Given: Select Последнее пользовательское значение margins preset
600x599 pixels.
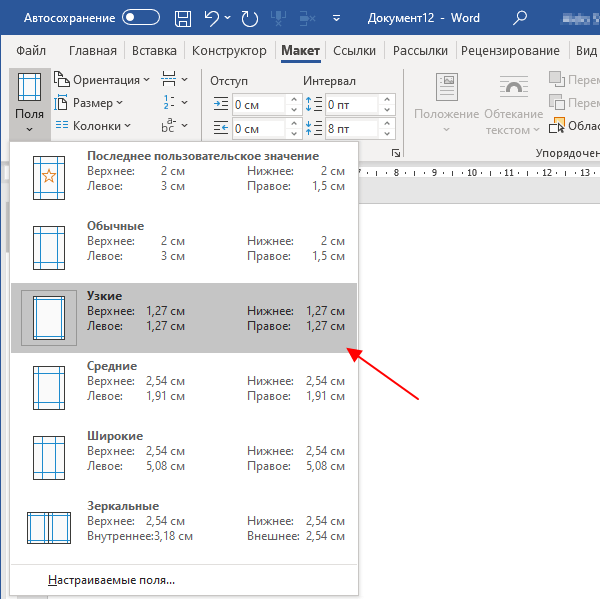Looking at the screenshot, I should pos(184,178).
